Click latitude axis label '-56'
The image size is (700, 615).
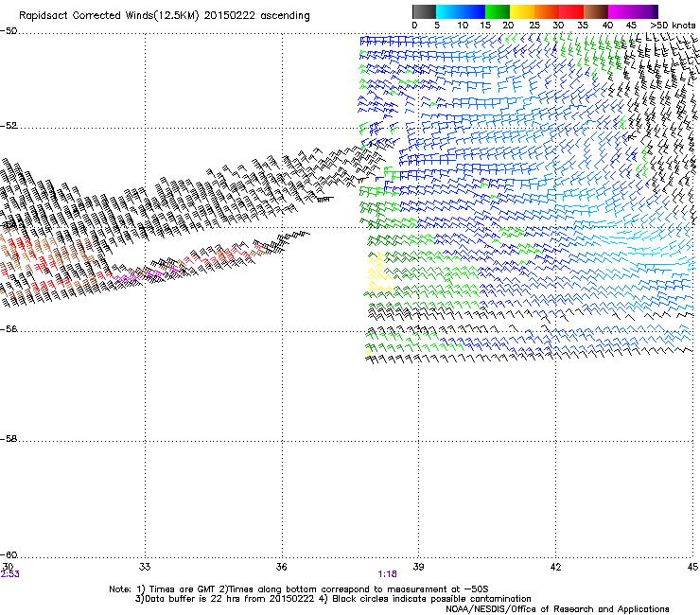click(x=9, y=329)
